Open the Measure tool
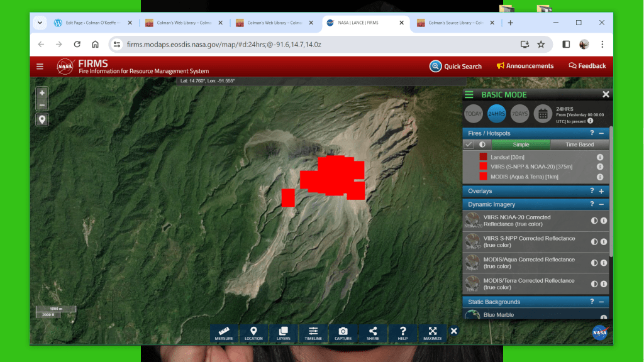 click(x=224, y=333)
